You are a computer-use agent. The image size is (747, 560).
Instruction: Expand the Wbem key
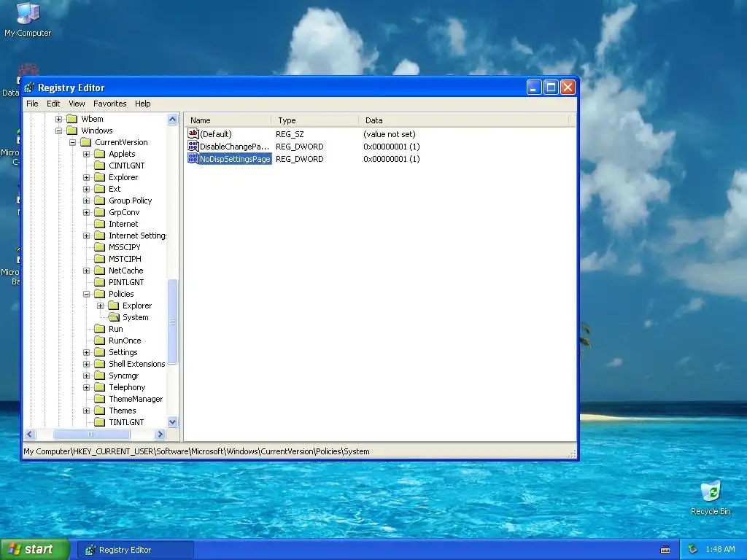(58, 119)
